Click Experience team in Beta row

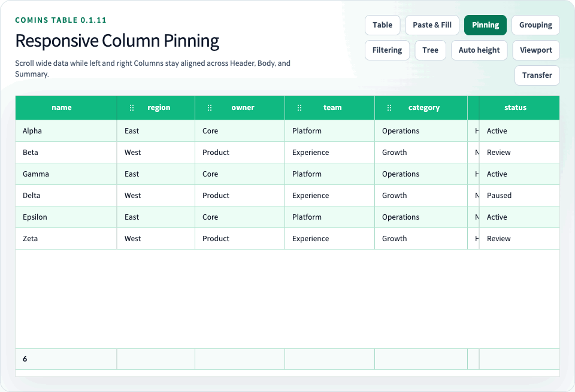pyautogui.click(x=329, y=153)
